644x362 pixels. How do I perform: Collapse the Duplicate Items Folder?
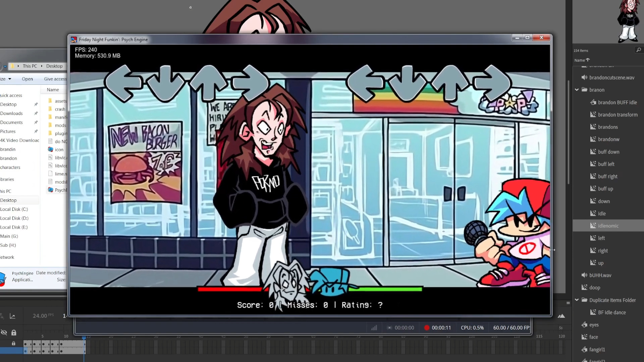pyautogui.click(x=577, y=300)
